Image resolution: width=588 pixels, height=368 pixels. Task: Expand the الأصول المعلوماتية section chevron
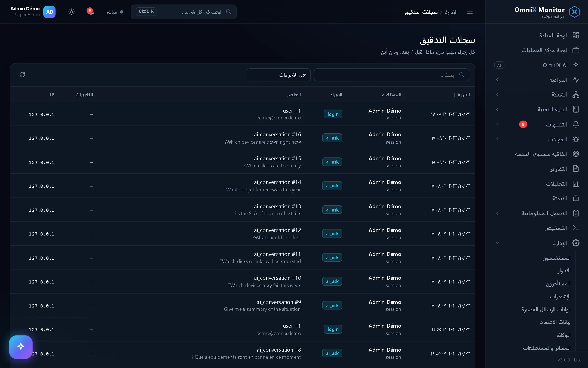[497, 213]
